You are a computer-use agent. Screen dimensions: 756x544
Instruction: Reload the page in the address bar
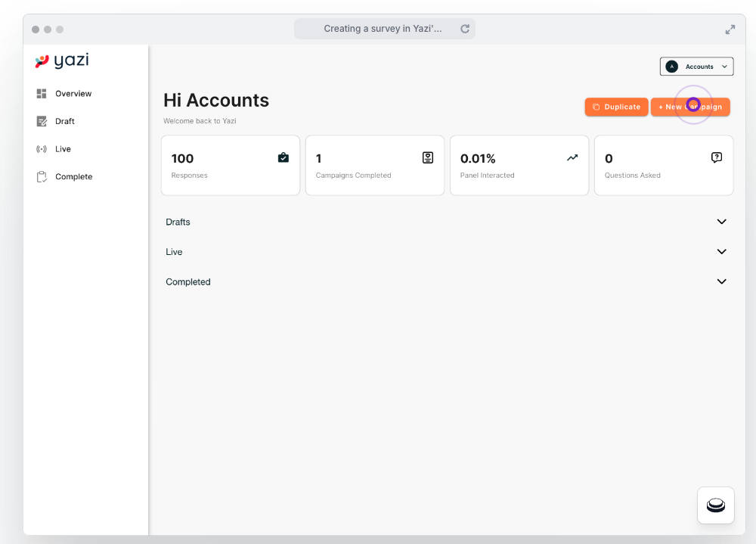point(465,29)
